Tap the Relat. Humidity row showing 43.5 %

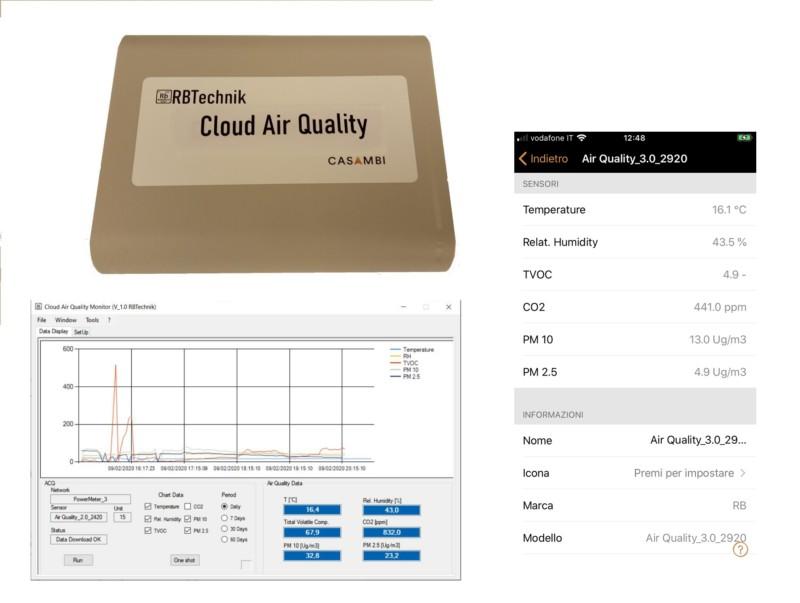coord(635,242)
